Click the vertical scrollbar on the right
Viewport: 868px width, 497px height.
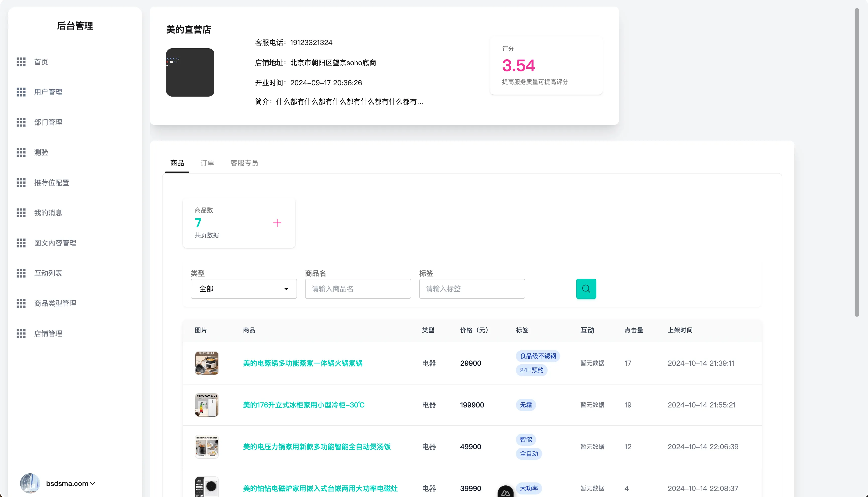point(857,160)
